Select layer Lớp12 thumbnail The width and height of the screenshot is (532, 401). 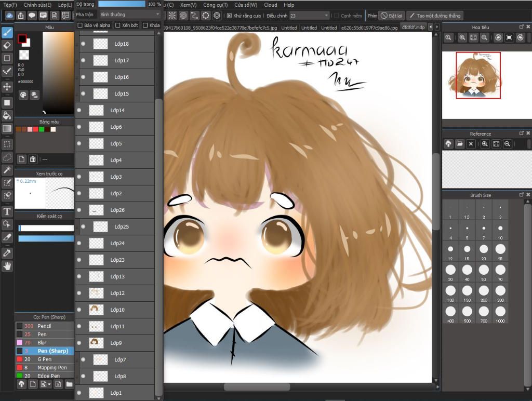tap(96, 293)
